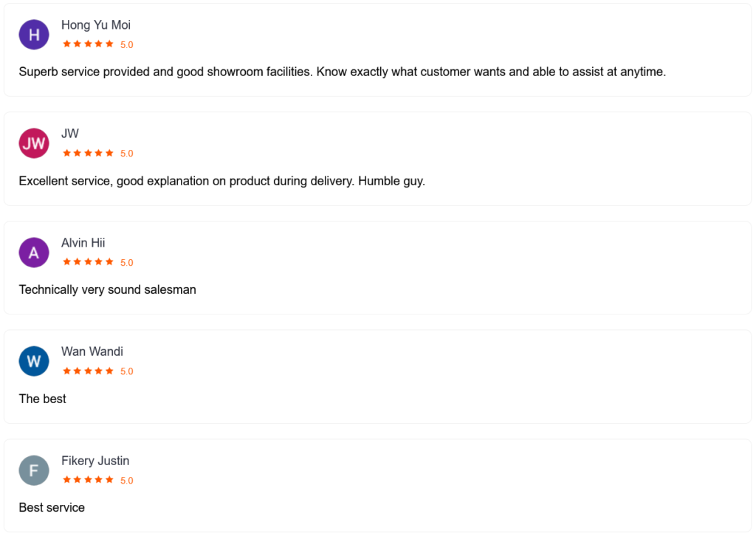Screen dimensions: 756x536
Task: Click Hong Yu Moi's purple H avatar
Action: [x=34, y=35]
